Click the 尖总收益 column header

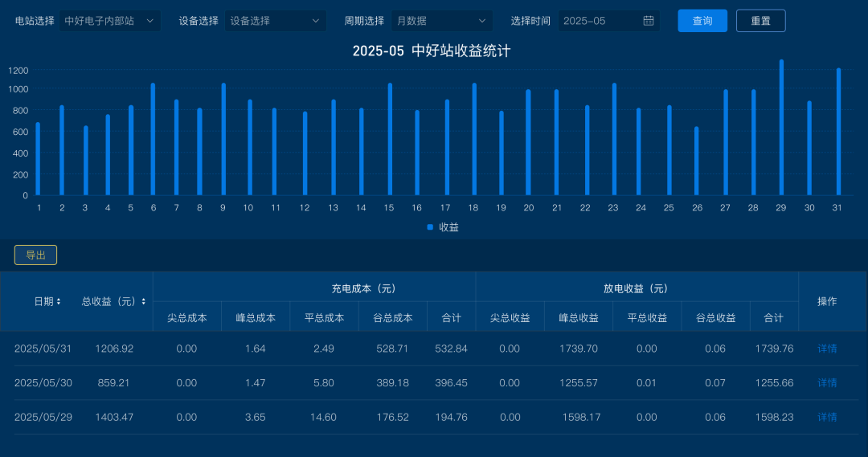[x=510, y=318]
